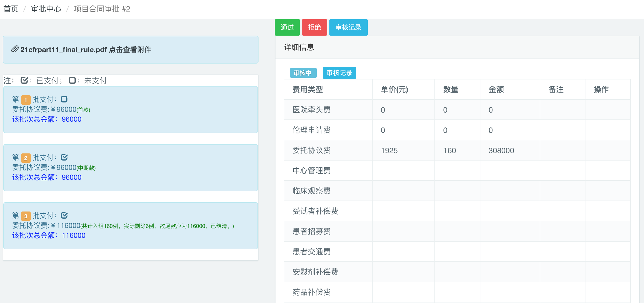
Task: Select the 患者交通费 row label
Action: [x=311, y=251]
